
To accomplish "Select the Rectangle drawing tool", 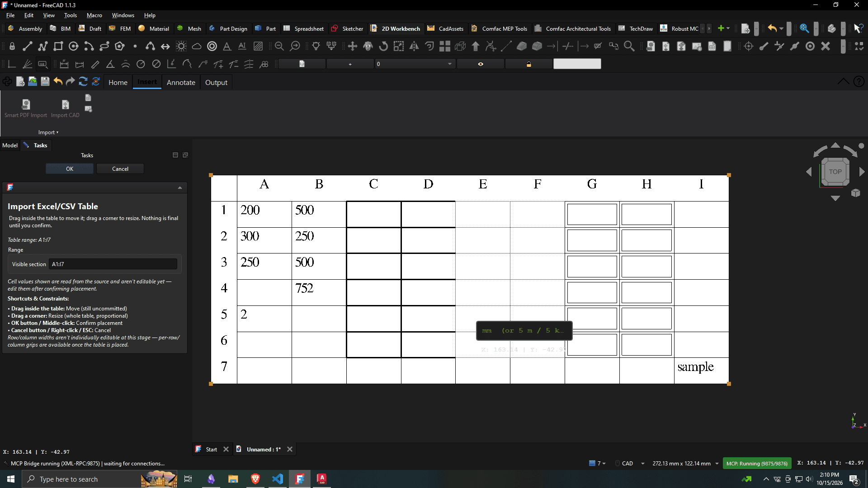I will tap(58, 46).
